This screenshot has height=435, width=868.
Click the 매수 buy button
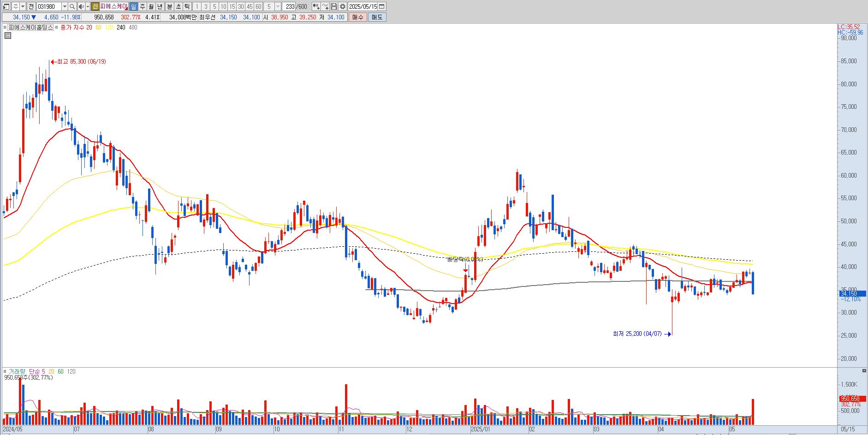click(x=358, y=17)
